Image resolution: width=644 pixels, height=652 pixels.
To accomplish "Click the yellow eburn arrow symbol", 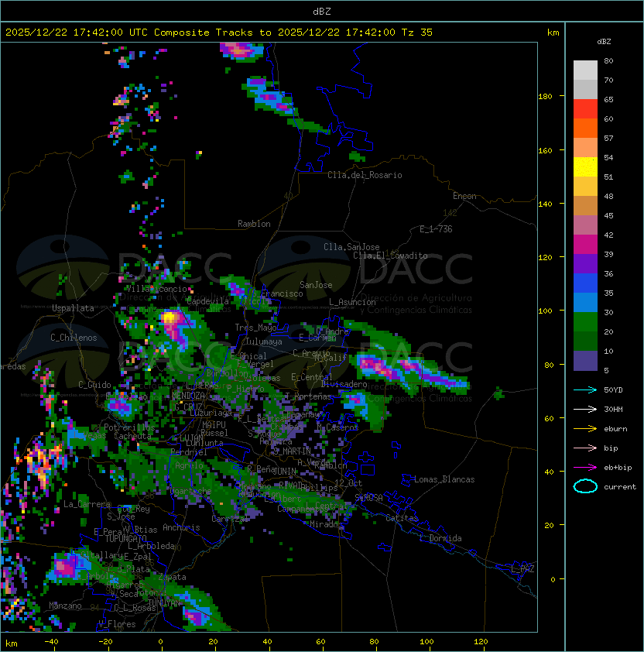I will [x=585, y=429].
